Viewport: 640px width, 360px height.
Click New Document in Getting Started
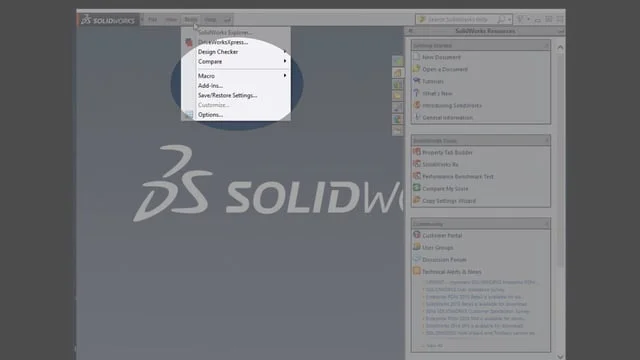tap(441, 57)
